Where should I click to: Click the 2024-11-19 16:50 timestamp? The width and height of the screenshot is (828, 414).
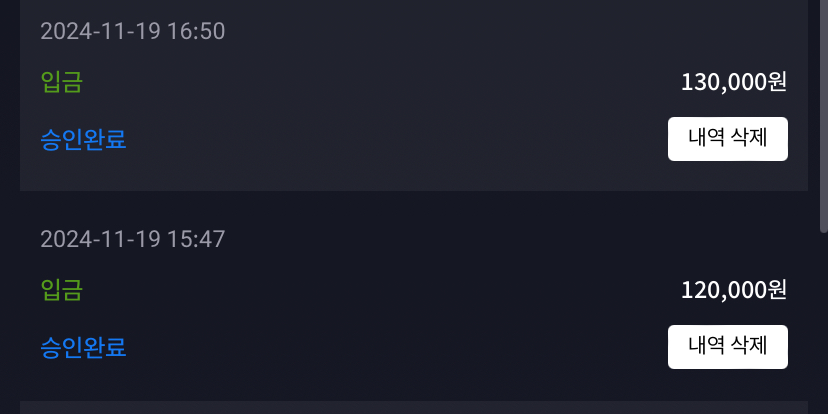pyautogui.click(x=133, y=31)
